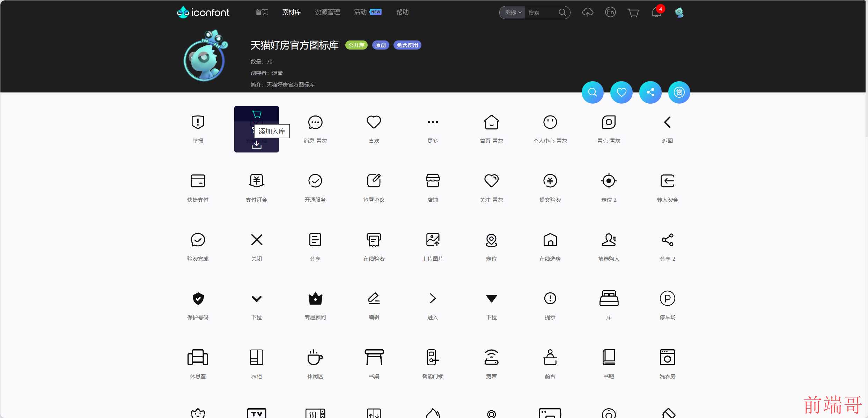Select the 编辑 pencil icon
Screen dimensions: 868x418
pos(374,298)
